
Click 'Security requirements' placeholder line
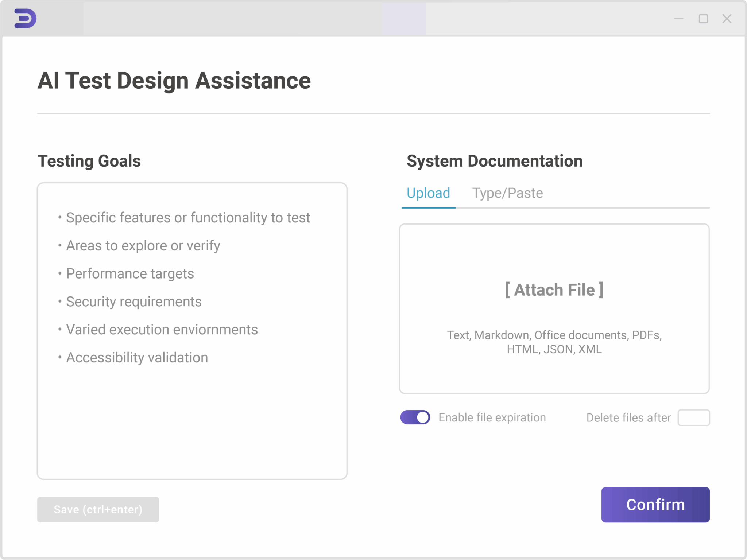click(x=133, y=302)
